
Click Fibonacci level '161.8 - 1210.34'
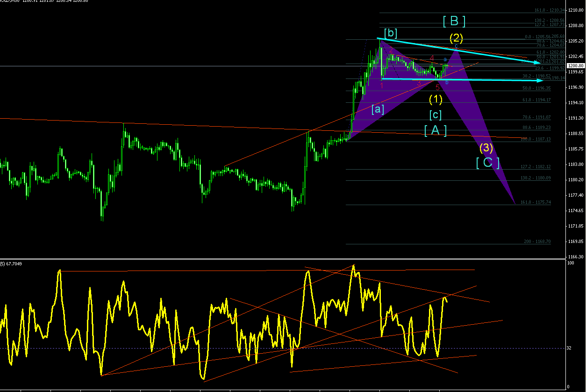pyautogui.click(x=550, y=10)
